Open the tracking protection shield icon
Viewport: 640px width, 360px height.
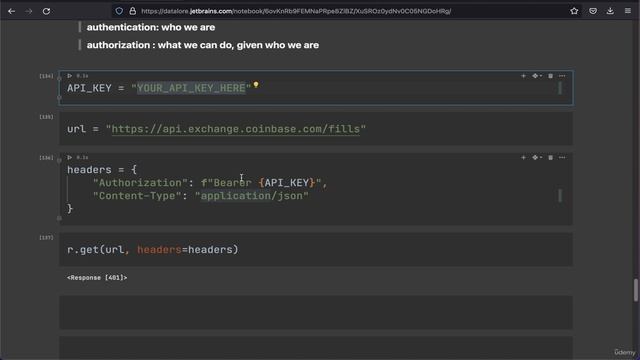[x=119, y=11]
